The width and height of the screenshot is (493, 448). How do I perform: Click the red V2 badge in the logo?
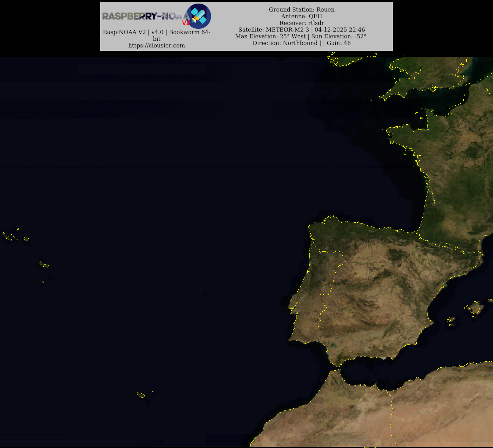pos(186,23)
